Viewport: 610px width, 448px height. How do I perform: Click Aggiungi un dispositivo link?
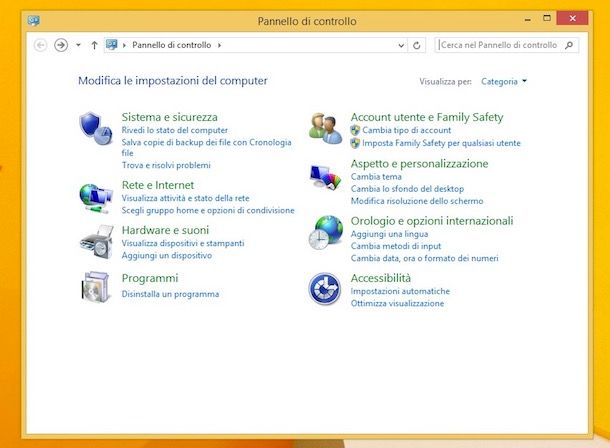pyautogui.click(x=167, y=256)
